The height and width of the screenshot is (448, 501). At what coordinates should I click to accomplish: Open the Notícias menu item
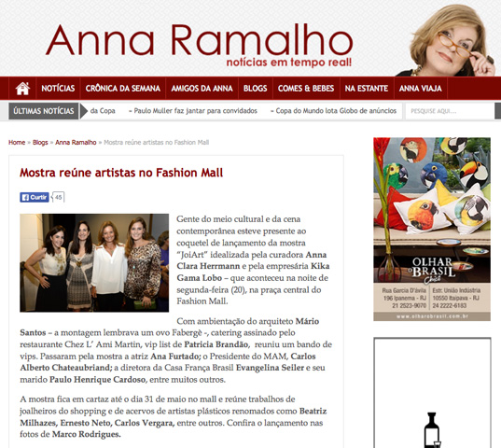[x=58, y=88]
